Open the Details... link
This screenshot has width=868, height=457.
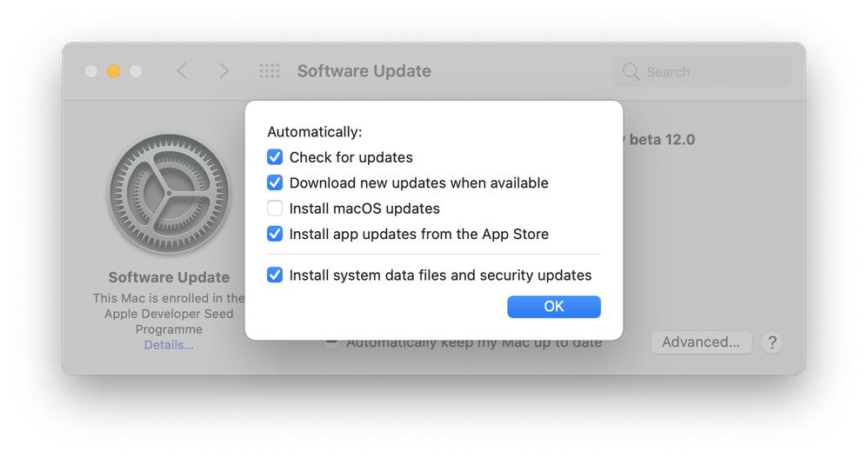tap(169, 345)
